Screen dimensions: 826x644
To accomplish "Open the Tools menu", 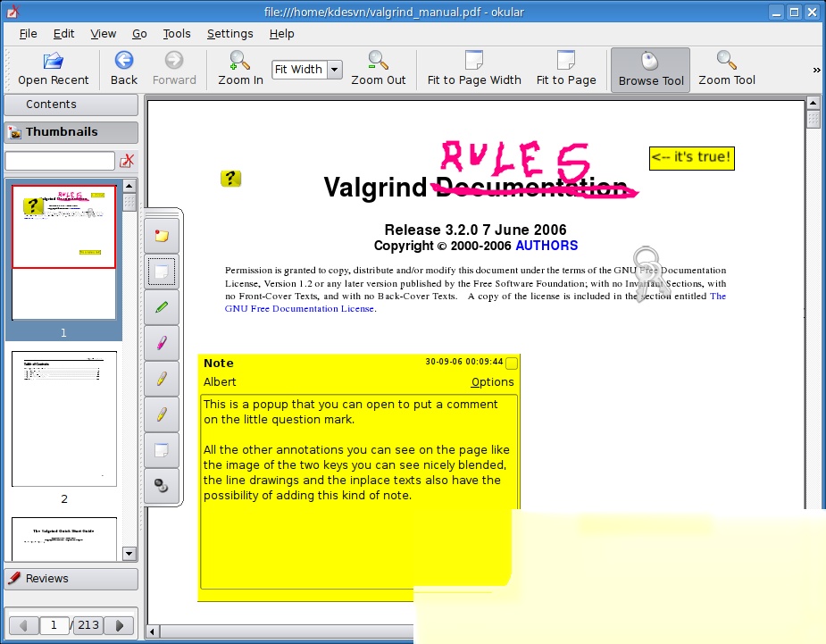I will (x=177, y=34).
